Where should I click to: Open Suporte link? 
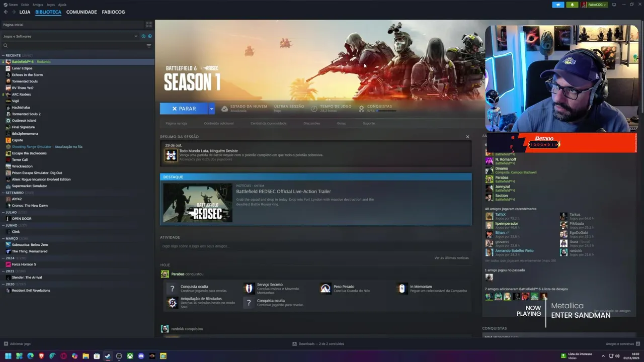tap(369, 123)
